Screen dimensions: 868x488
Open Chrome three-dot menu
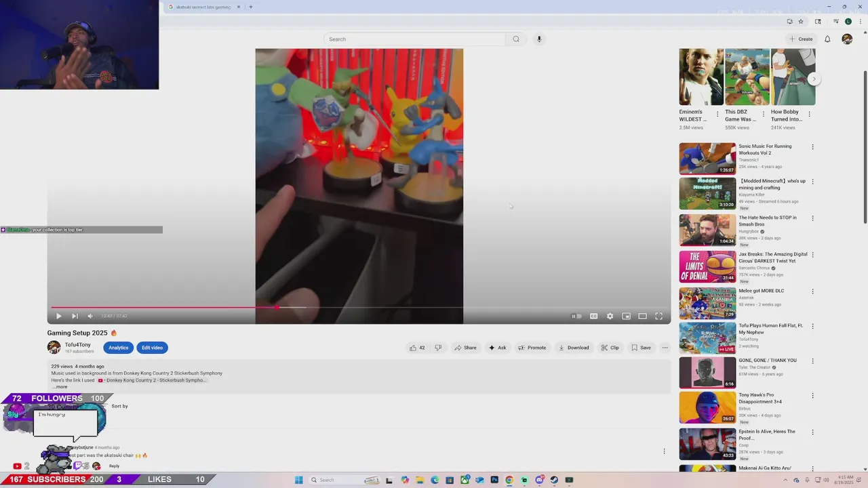[x=861, y=22]
